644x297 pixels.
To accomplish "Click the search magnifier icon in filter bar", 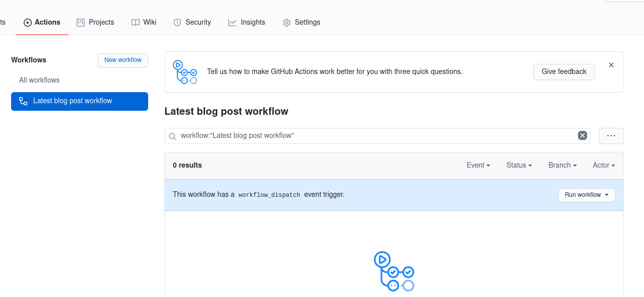I will 172,136.
